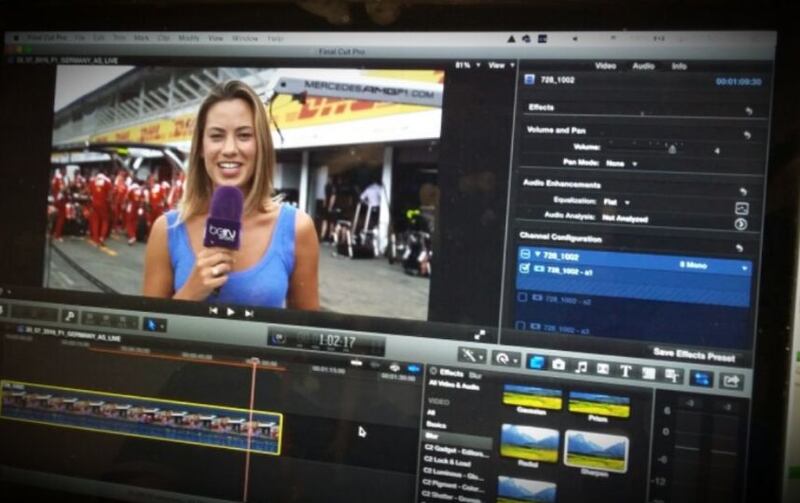The width and height of the screenshot is (800, 503).
Task: Open the Help menu
Action: pos(274,38)
